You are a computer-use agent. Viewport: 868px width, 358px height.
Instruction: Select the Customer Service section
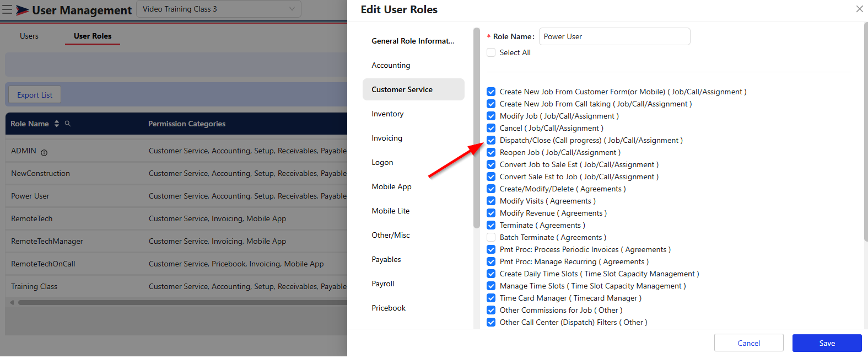pos(413,89)
